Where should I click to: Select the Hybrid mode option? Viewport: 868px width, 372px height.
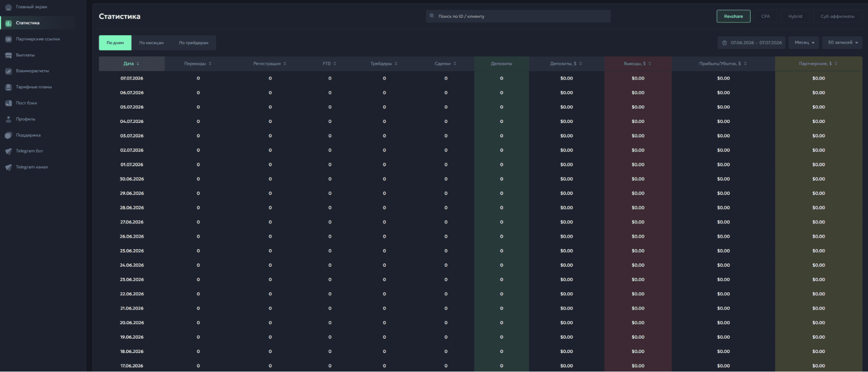[795, 16]
